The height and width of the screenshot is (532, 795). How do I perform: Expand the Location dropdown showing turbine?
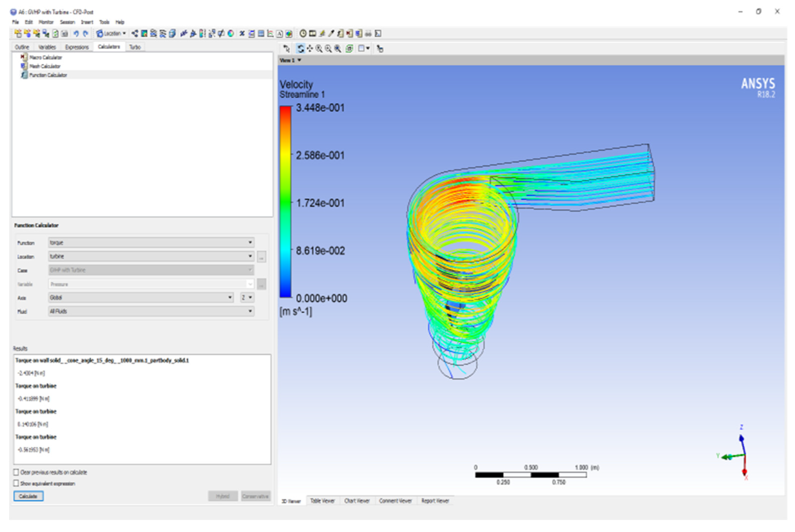(x=151, y=256)
